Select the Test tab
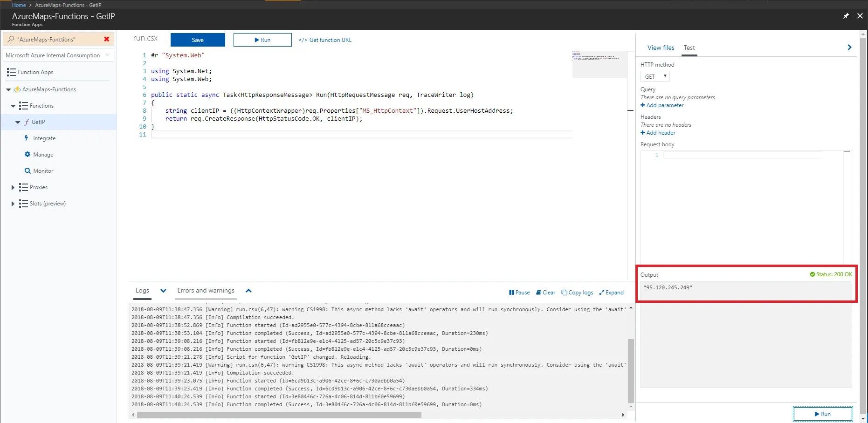 point(689,48)
